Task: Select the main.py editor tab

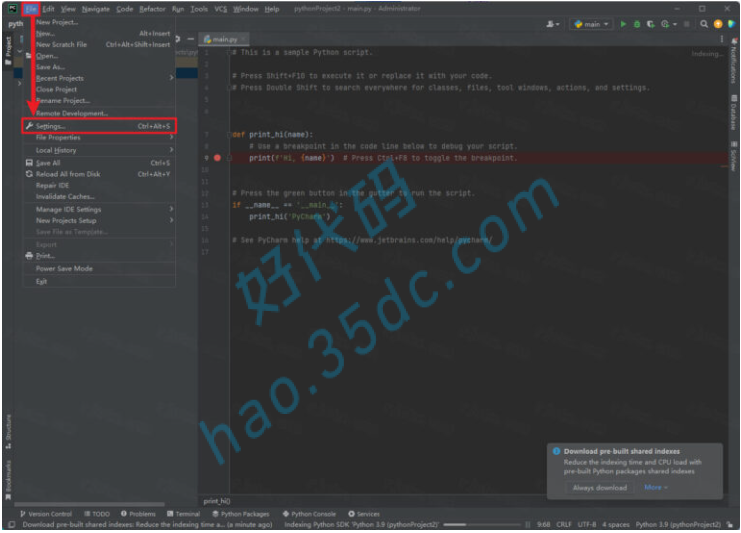Action: pyautogui.click(x=224, y=39)
